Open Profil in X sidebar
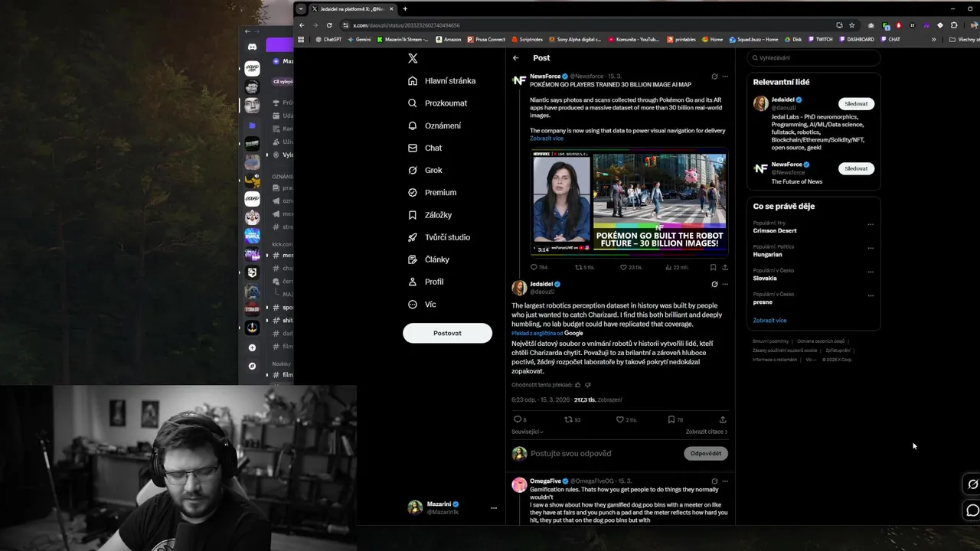Viewport: 980px width, 551px height. coord(426,282)
